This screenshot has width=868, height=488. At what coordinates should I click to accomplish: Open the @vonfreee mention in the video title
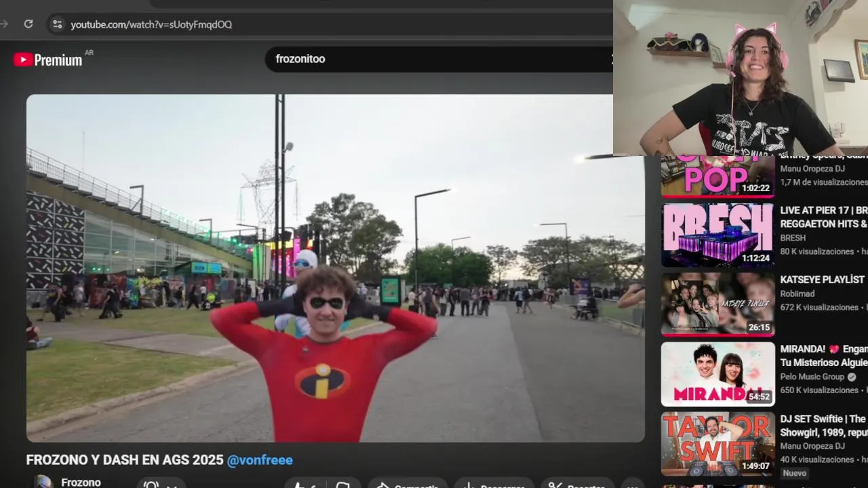(260, 460)
